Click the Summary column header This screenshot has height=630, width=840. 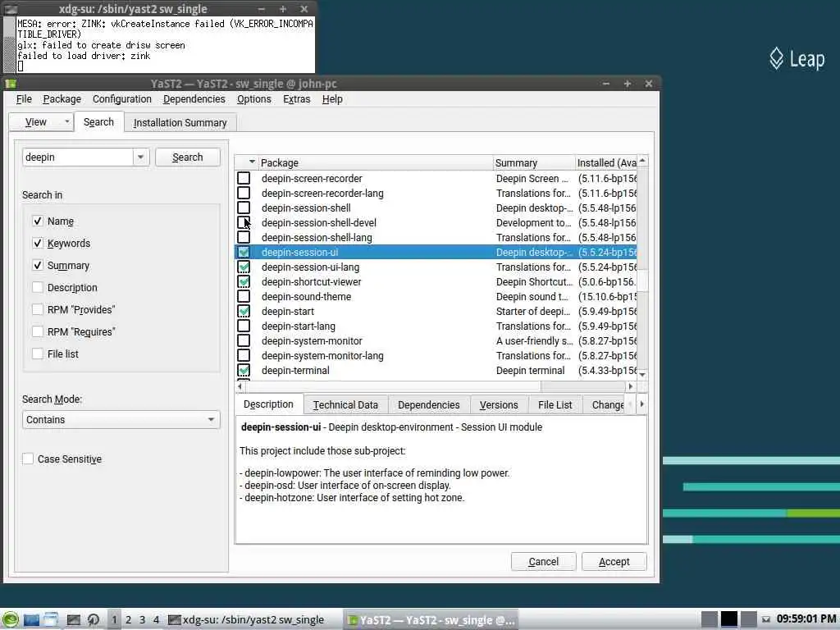[x=533, y=162]
